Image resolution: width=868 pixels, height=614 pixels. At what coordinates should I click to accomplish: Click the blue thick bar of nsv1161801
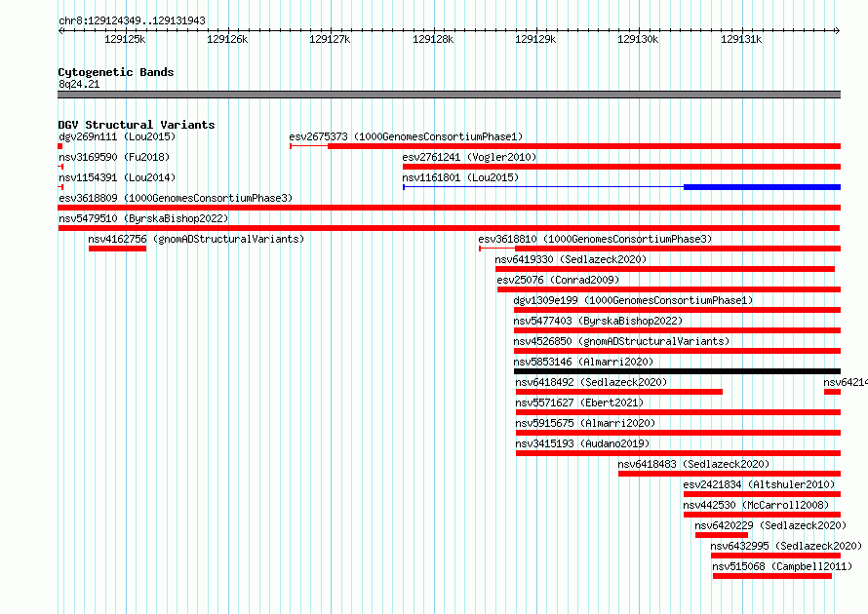763,187
